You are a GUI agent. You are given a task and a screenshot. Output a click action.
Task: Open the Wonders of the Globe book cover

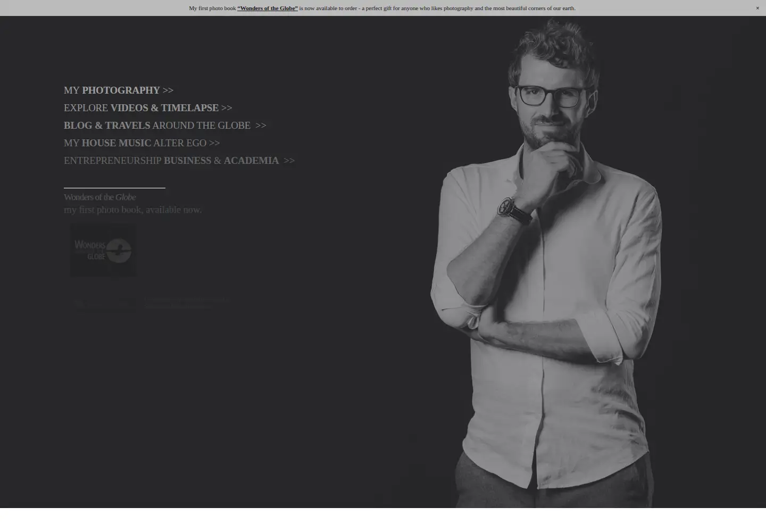click(103, 250)
